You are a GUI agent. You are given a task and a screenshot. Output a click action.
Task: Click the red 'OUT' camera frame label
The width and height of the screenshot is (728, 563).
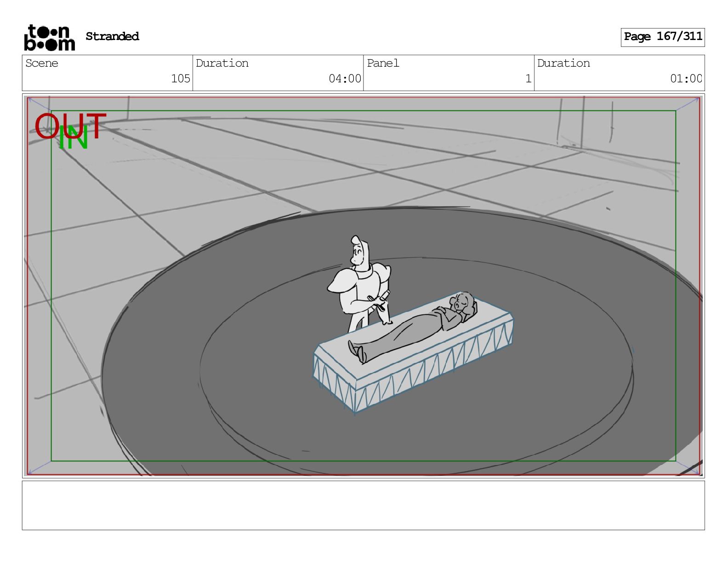click(x=70, y=126)
